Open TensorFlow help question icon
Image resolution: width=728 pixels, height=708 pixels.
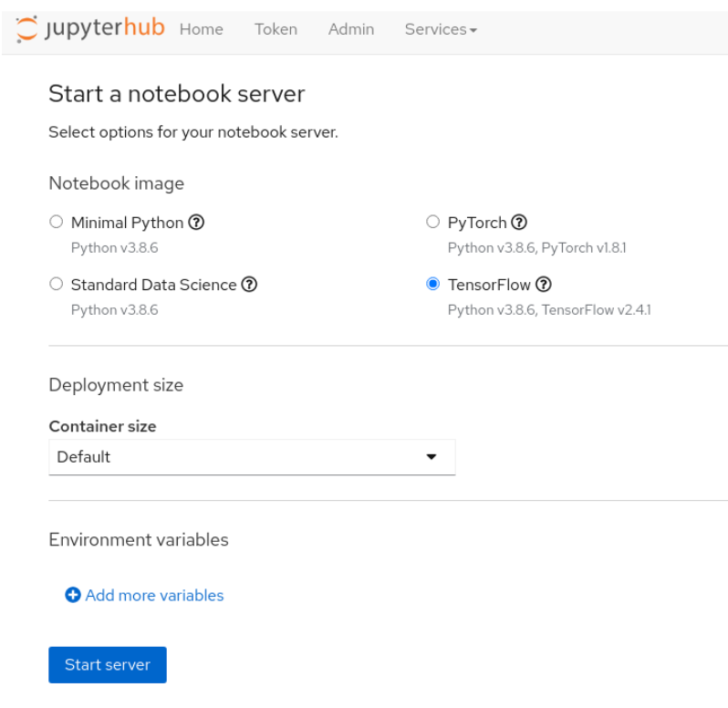pos(544,284)
